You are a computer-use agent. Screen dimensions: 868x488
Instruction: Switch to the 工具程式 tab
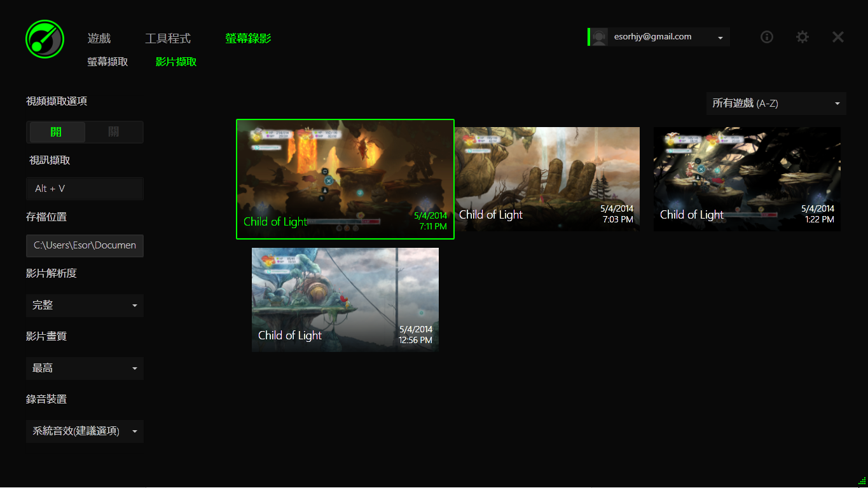(168, 39)
